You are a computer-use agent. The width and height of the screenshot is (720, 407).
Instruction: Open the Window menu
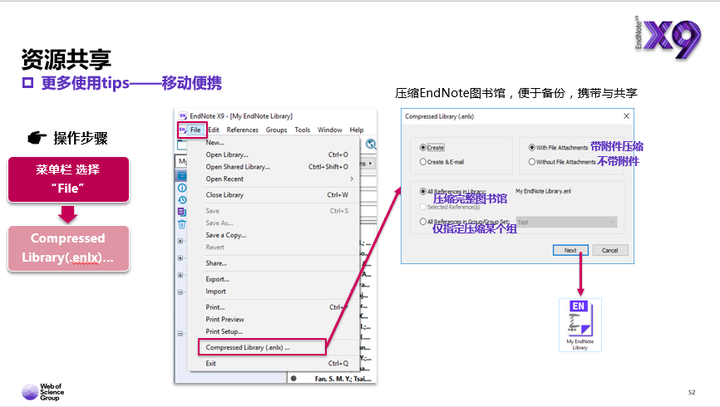(330, 130)
